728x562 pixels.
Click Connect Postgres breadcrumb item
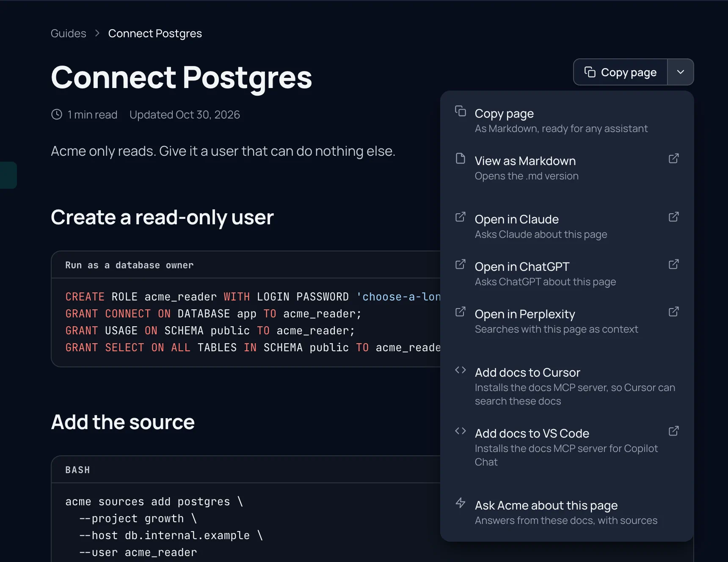click(155, 33)
